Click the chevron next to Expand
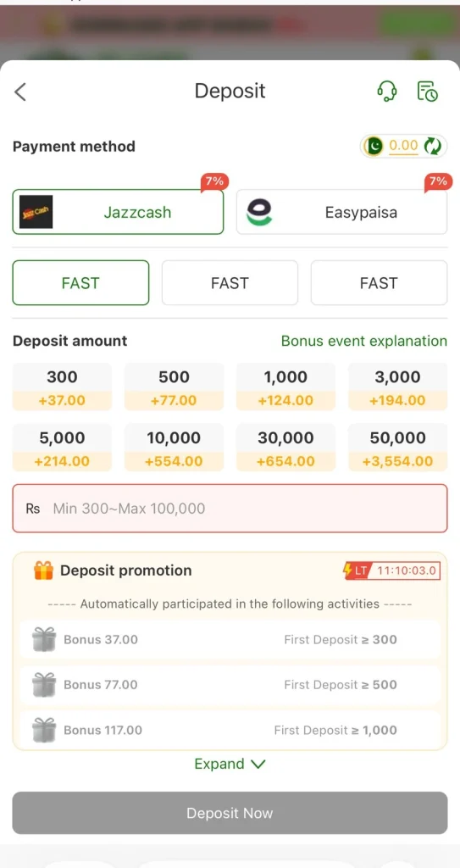The image size is (460, 868). [x=258, y=765]
